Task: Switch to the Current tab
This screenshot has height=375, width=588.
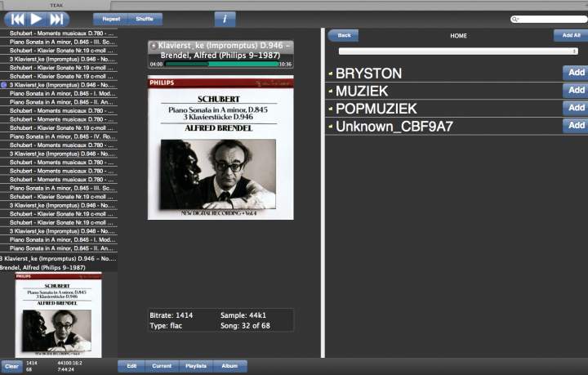Action: pos(162,366)
